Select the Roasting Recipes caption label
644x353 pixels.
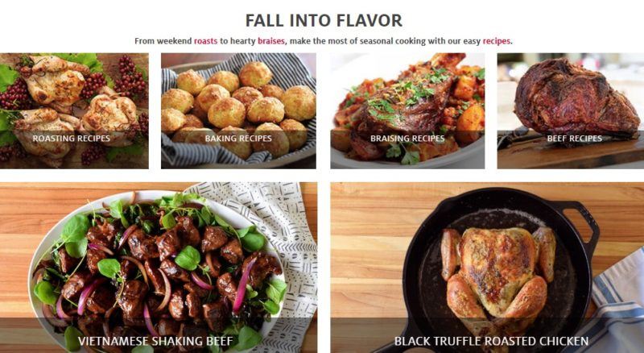(71, 139)
